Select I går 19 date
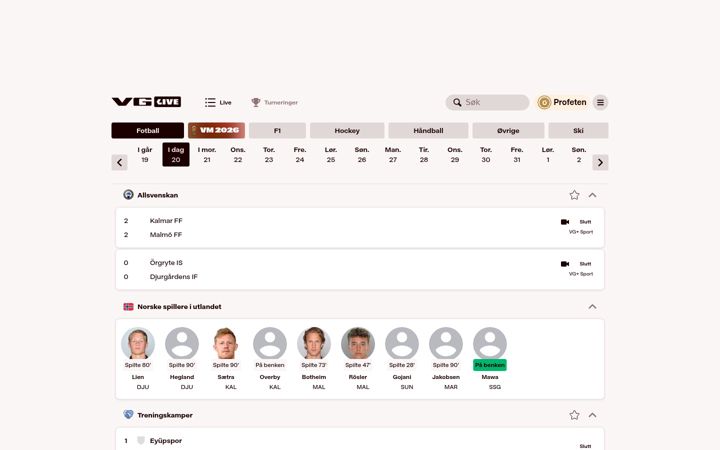 [145, 154]
